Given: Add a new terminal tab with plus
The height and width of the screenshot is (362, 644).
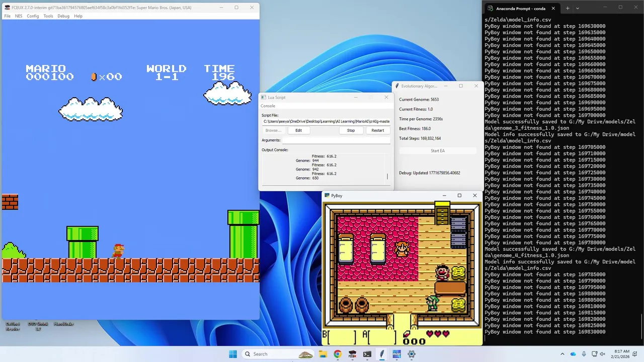Looking at the screenshot, I should point(568,8).
